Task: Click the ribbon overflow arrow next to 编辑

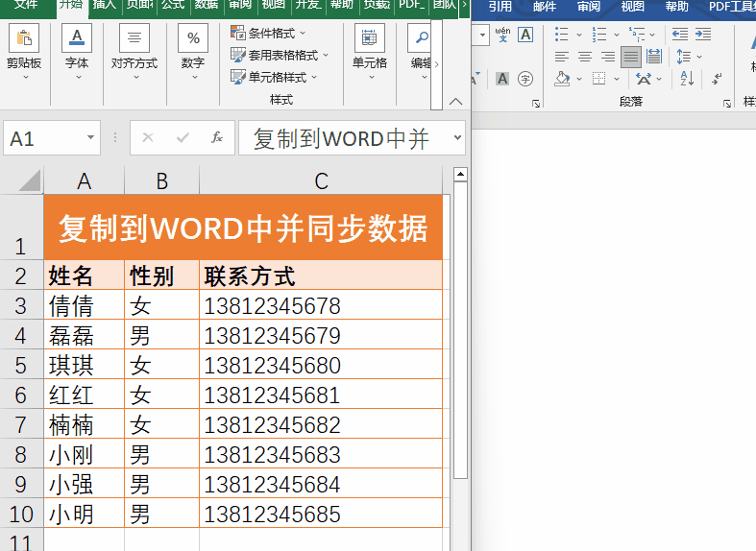Action: [436, 64]
